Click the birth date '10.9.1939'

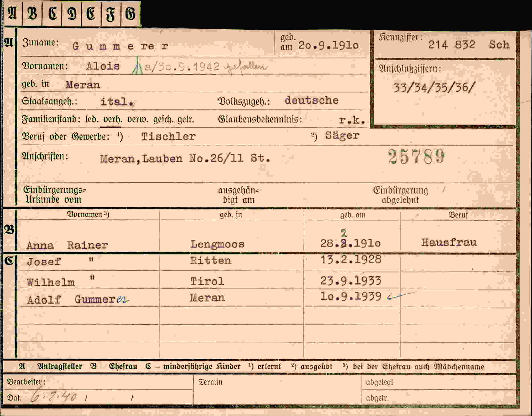[x=351, y=296]
